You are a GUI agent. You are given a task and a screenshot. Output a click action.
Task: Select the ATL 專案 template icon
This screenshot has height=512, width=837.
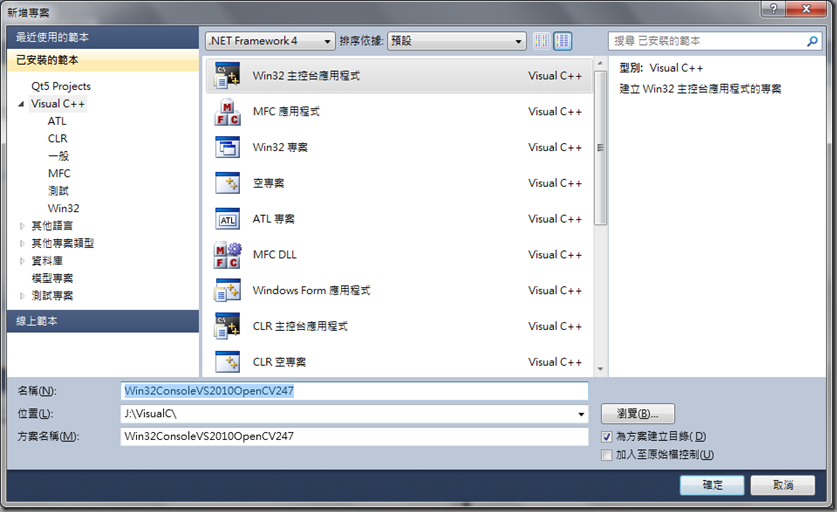click(x=227, y=219)
